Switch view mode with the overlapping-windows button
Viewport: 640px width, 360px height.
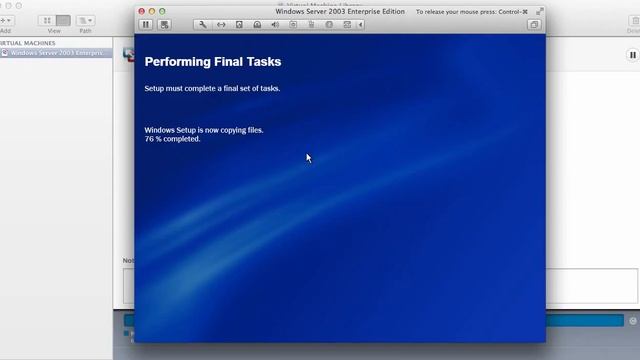[534, 24]
